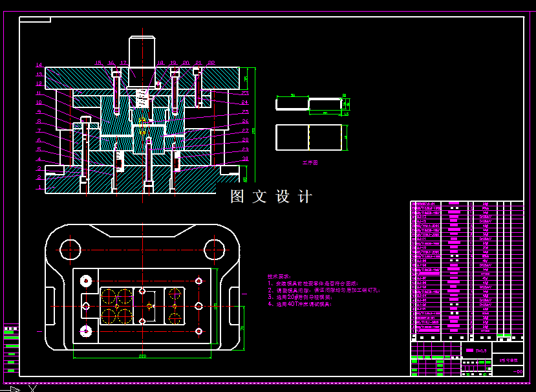Pick balloon number 20 above section view

tap(186, 63)
